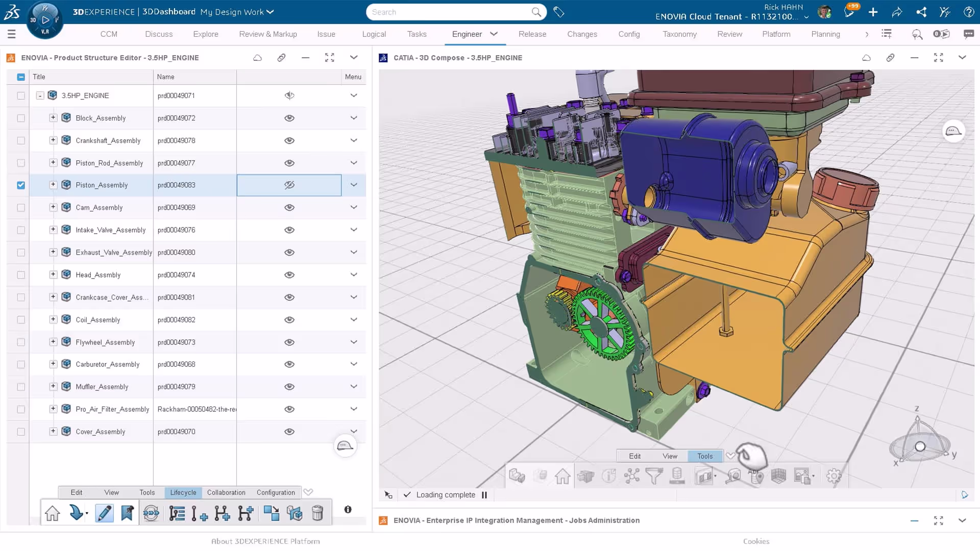Screen dimensions: 980x551
Task: Select the pencil Edit tool in the Lifecycle toolbar
Action: (104, 513)
